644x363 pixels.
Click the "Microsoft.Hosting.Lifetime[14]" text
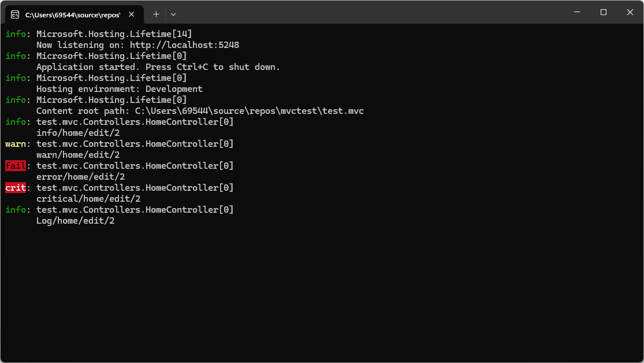(114, 34)
